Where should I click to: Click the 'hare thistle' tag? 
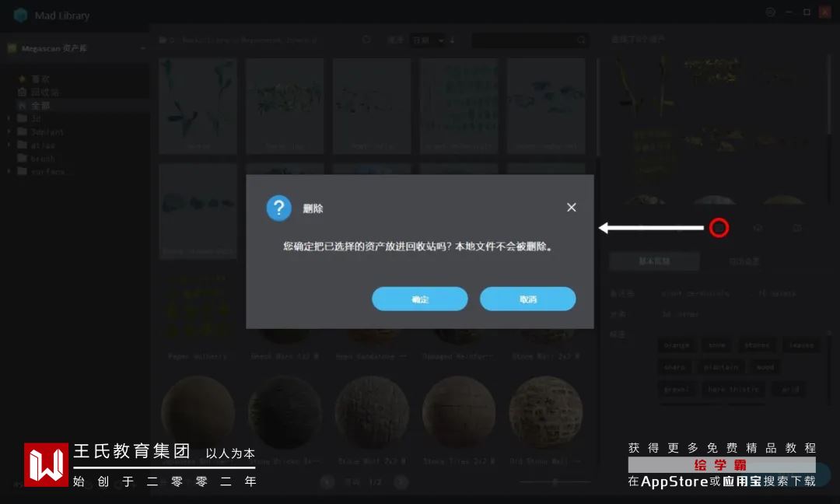(733, 390)
